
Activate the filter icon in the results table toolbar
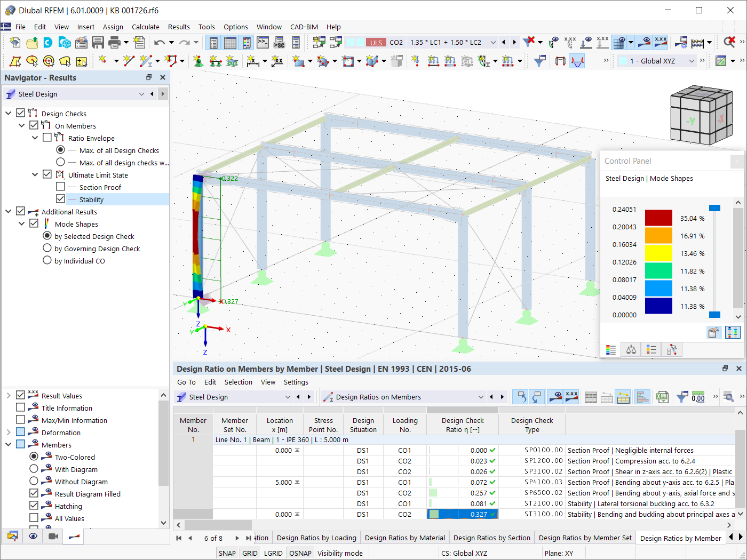[682, 397]
